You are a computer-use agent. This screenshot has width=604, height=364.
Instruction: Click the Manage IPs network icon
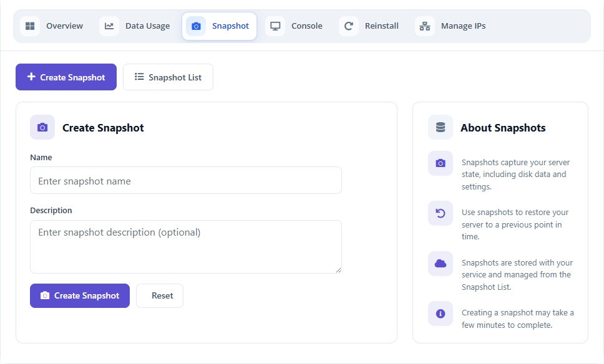[x=425, y=26]
